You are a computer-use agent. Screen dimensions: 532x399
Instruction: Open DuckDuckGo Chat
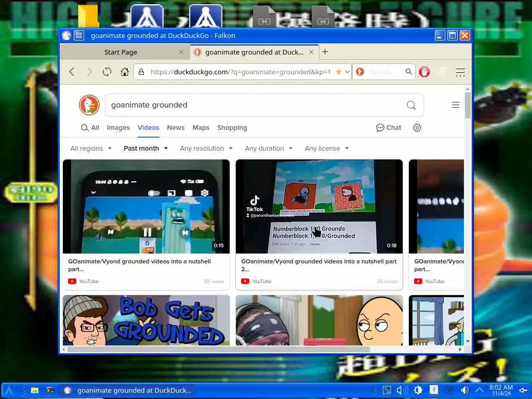[389, 128]
